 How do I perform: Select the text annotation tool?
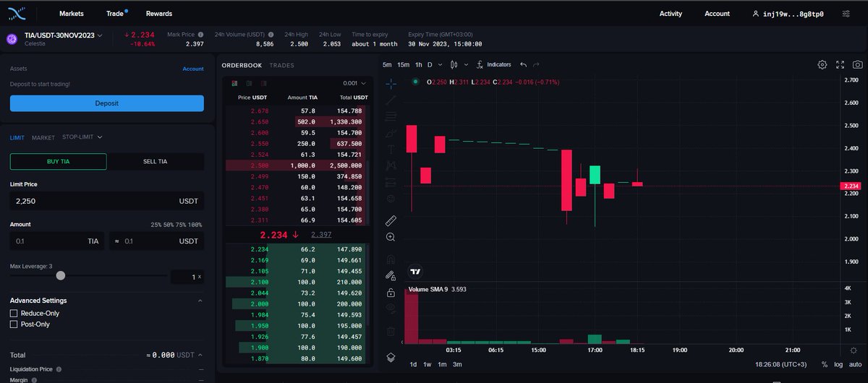pos(391,149)
